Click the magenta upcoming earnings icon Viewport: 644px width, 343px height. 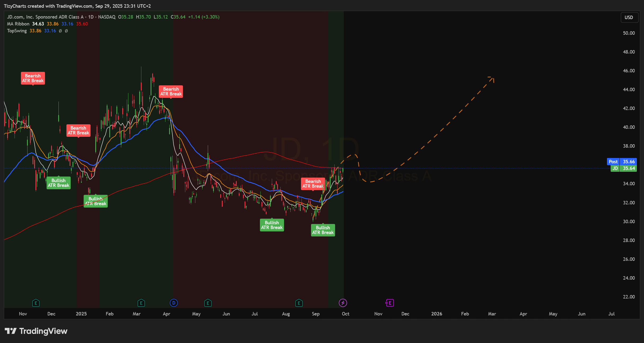[x=390, y=303]
